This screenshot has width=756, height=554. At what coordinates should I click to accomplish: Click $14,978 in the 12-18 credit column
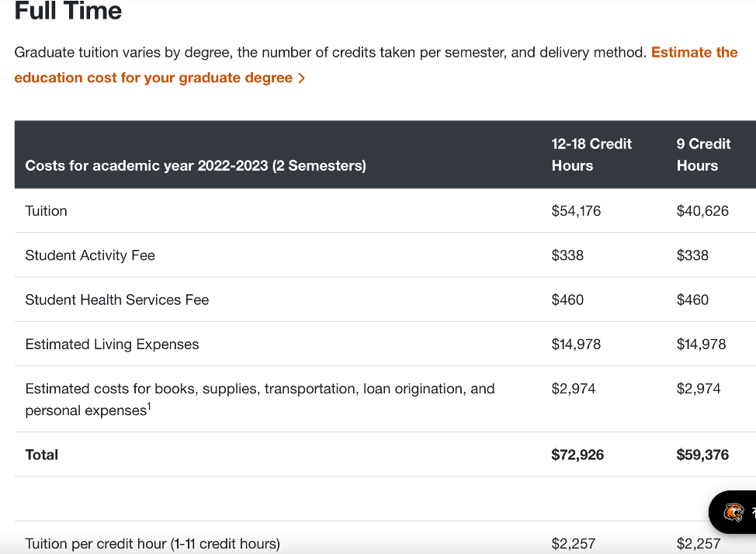coord(576,345)
